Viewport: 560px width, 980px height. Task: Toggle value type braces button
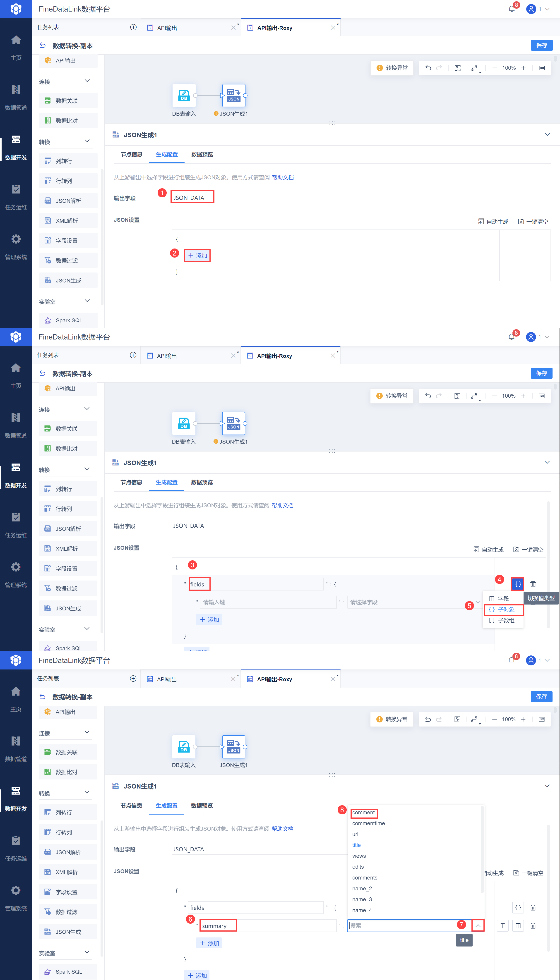coord(518,584)
